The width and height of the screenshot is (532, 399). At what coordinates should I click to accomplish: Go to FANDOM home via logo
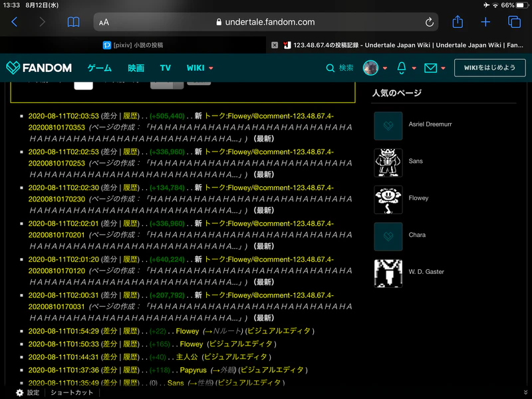(x=39, y=68)
